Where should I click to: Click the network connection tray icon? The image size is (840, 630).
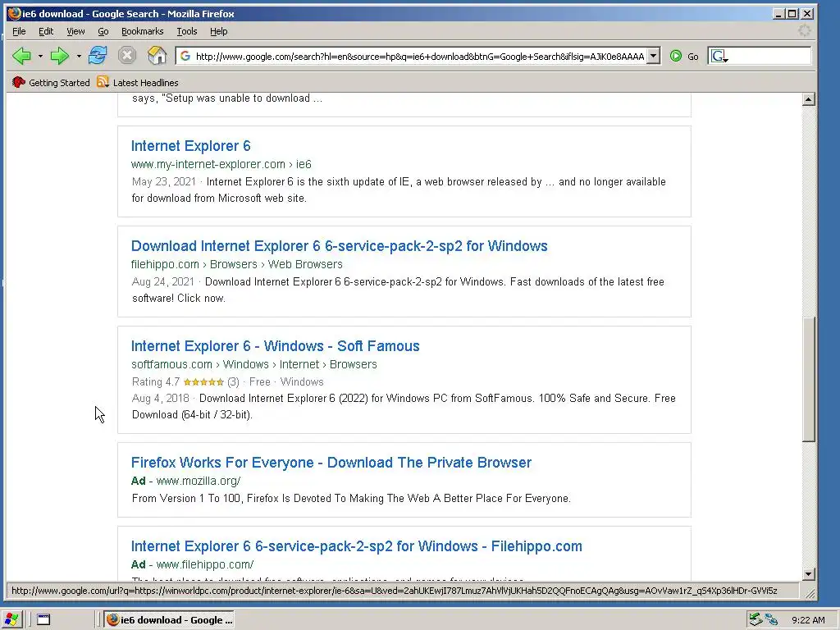coord(772,620)
